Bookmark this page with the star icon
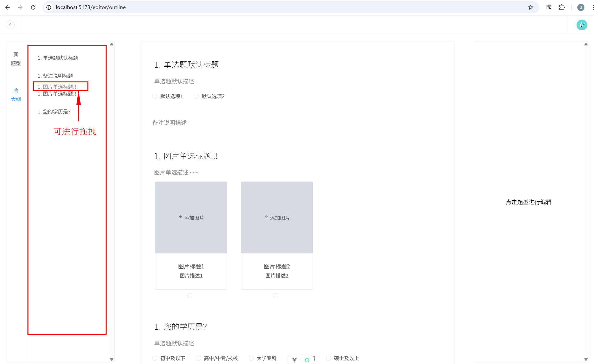Screen dimensions: 594x364 530,7
